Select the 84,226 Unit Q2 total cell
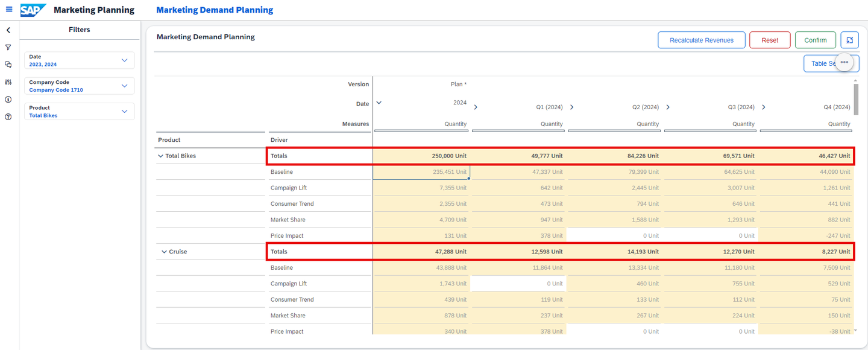The image size is (868, 350). pos(614,156)
